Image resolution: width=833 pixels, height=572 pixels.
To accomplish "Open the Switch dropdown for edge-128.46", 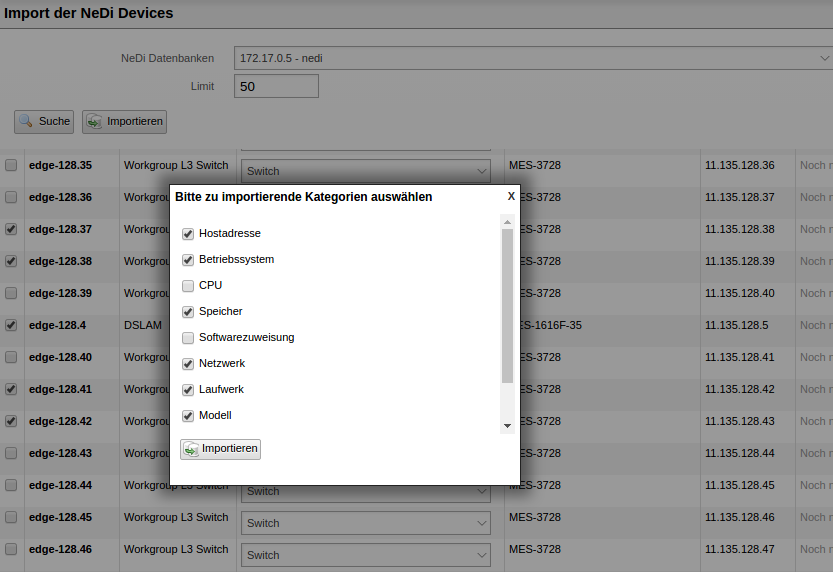I will click(365, 555).
